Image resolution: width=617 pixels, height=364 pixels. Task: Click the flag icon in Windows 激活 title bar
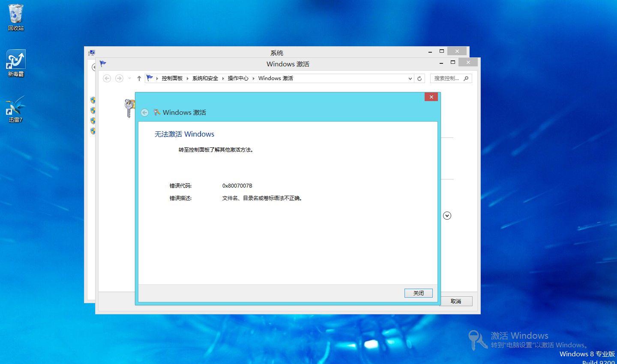click(103, 64)
